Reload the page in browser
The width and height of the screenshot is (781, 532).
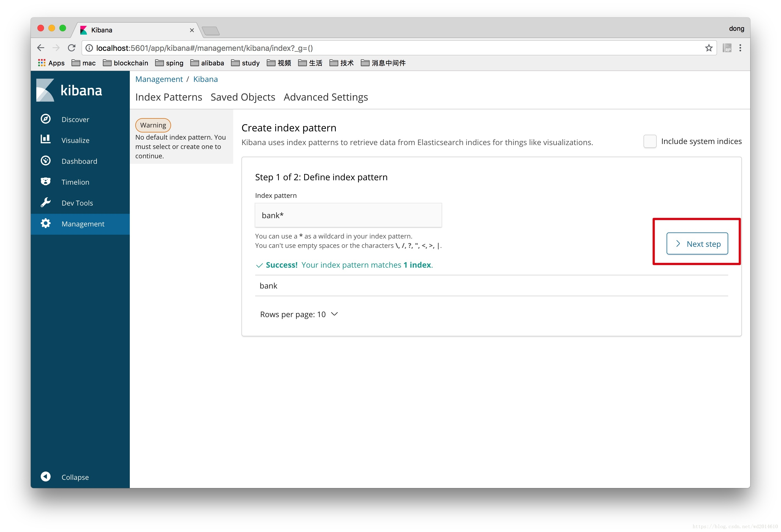coord(71,48)
